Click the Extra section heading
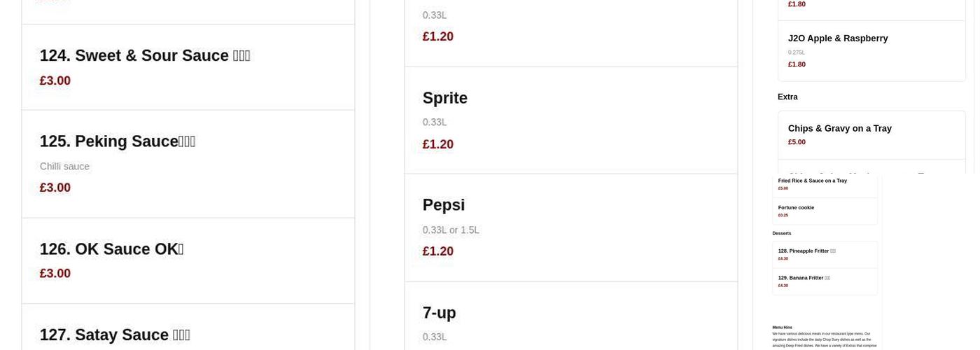The image size is (980, 350). [787, 97]
